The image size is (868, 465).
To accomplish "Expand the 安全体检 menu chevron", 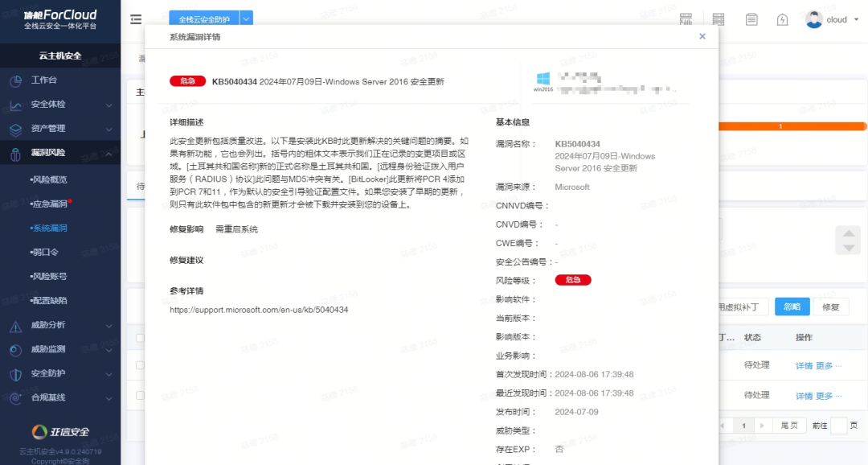I will point(109,105).
